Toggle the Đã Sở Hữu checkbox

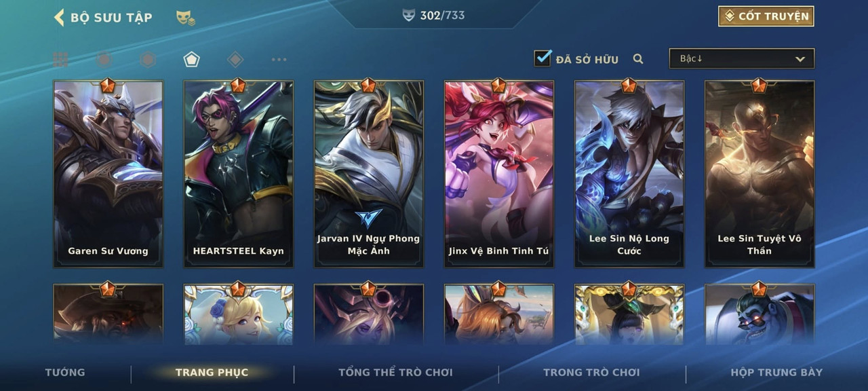[542, 58]
